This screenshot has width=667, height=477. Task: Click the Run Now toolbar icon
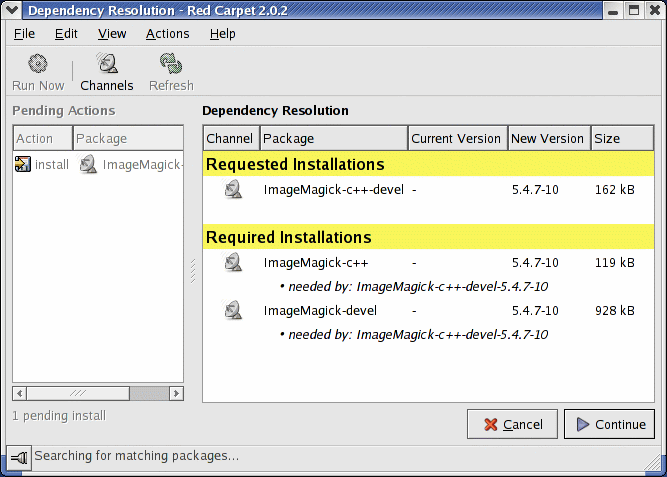point(38,66)
